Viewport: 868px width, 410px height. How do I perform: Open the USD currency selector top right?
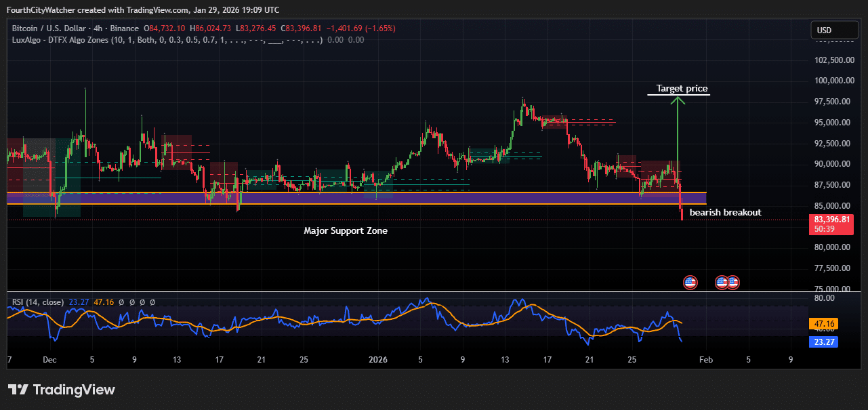(x=834, y=30)
